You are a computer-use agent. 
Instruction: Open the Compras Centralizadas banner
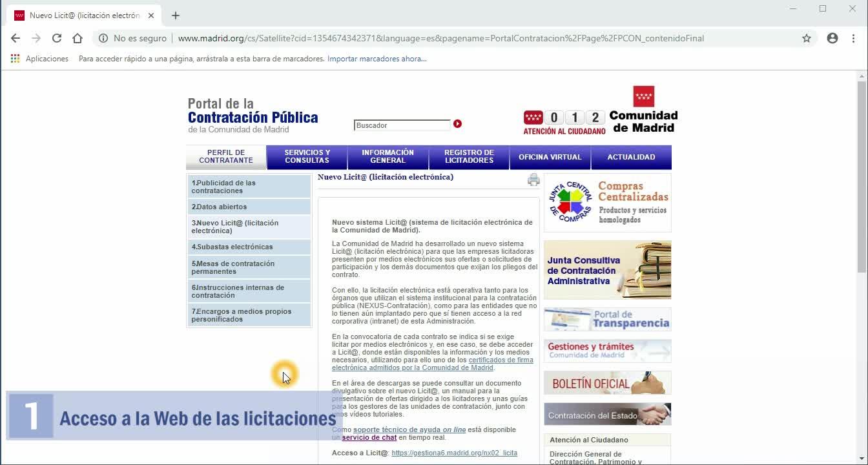[607, 203]
